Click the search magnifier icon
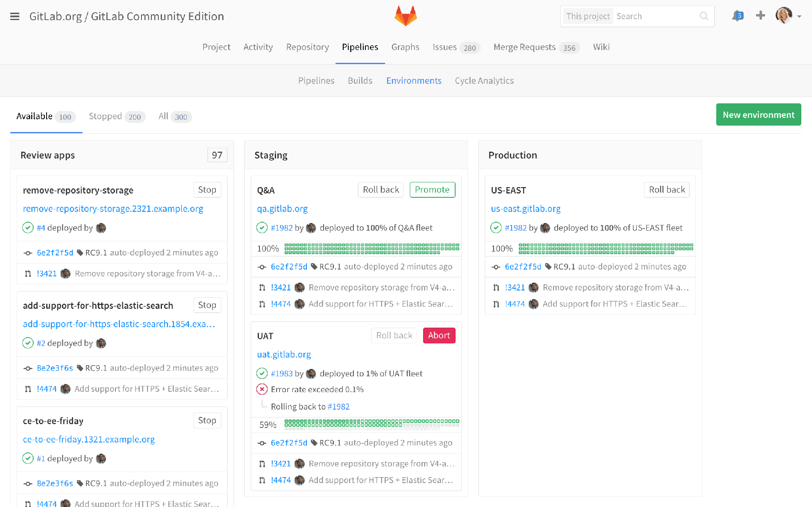The height and width of the screenshot is (507, 812). (x=704, y=16)
